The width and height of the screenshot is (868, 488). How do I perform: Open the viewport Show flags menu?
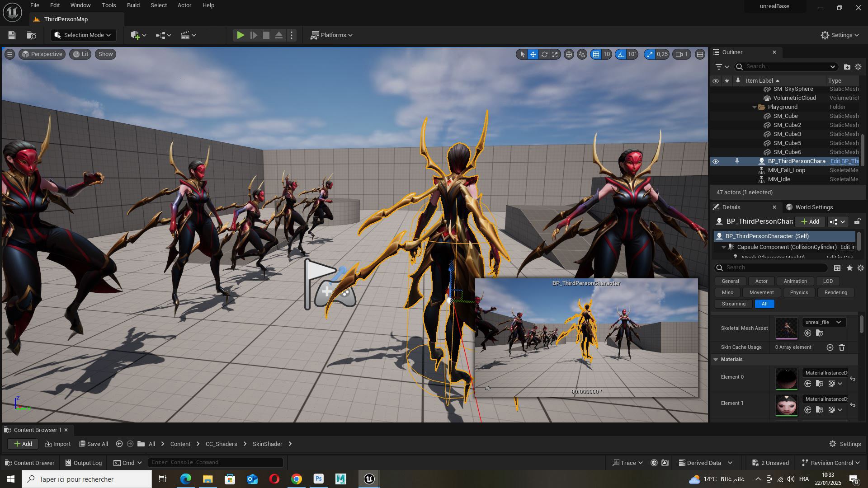105,54
